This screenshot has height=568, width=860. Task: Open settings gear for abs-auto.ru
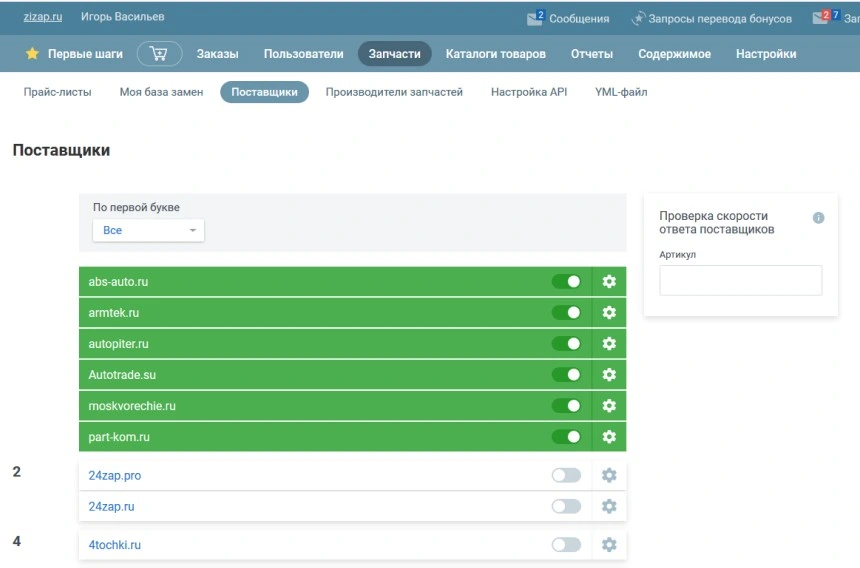pos(609,282)
